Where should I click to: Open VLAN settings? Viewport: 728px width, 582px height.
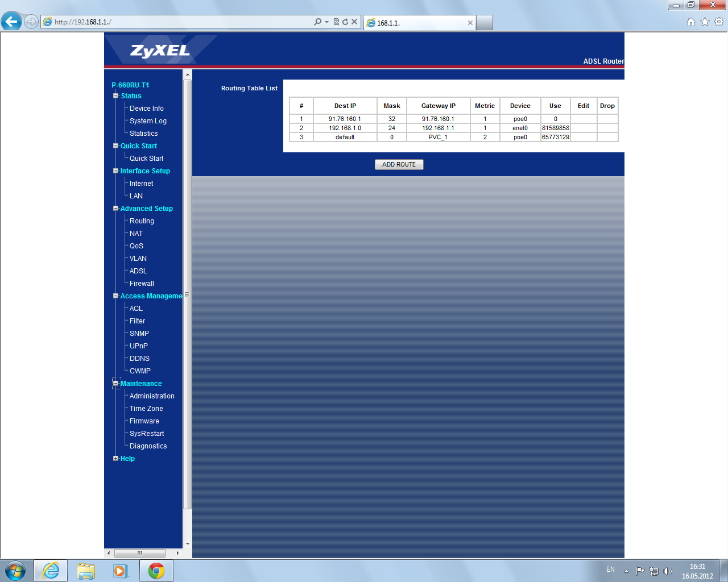click(138, 259)
